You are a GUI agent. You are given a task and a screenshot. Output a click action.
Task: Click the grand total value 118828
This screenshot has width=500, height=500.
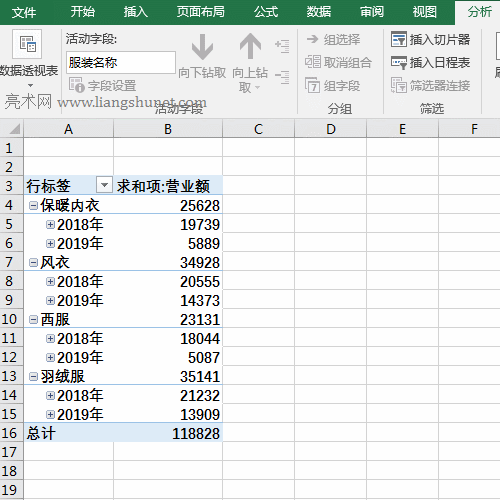tap(168, 433)
